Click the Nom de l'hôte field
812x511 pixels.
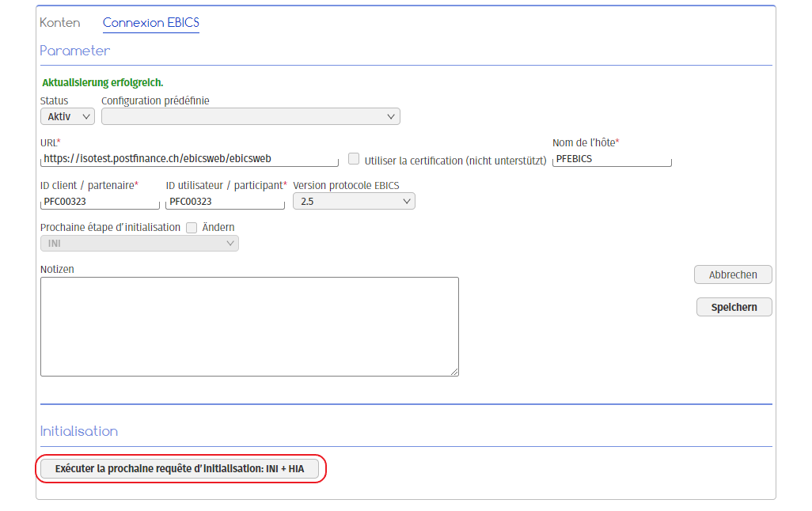[612, 159]
